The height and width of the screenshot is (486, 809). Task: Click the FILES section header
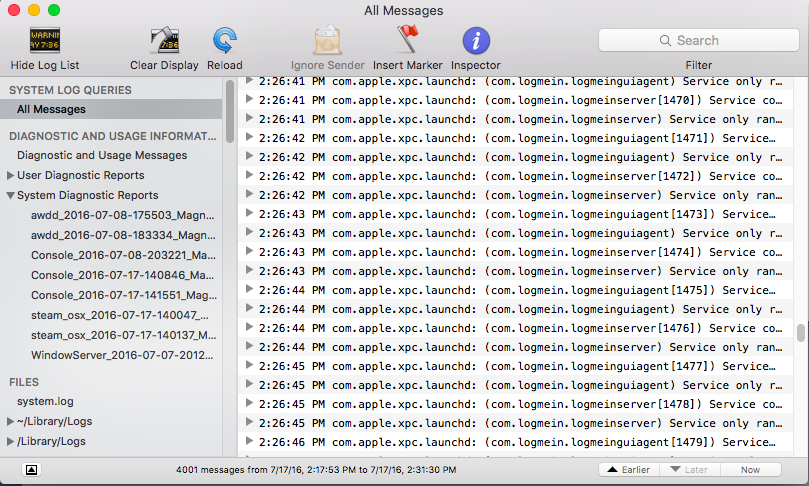24,382
